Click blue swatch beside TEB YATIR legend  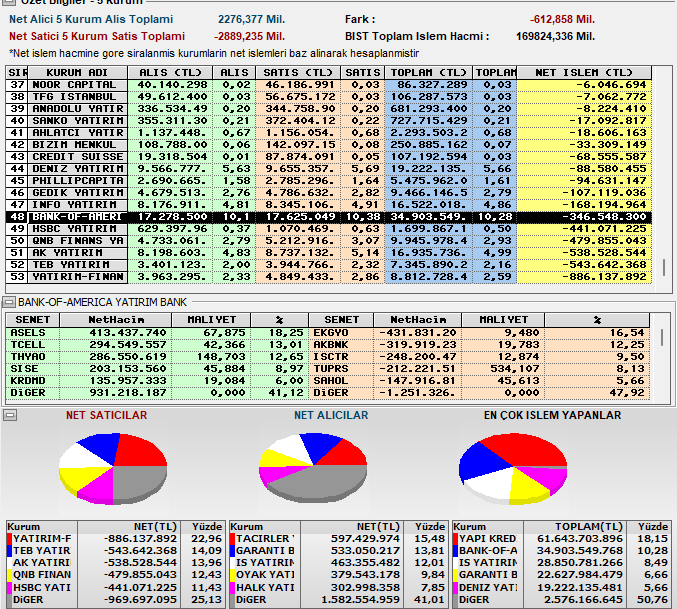[9, 551]
